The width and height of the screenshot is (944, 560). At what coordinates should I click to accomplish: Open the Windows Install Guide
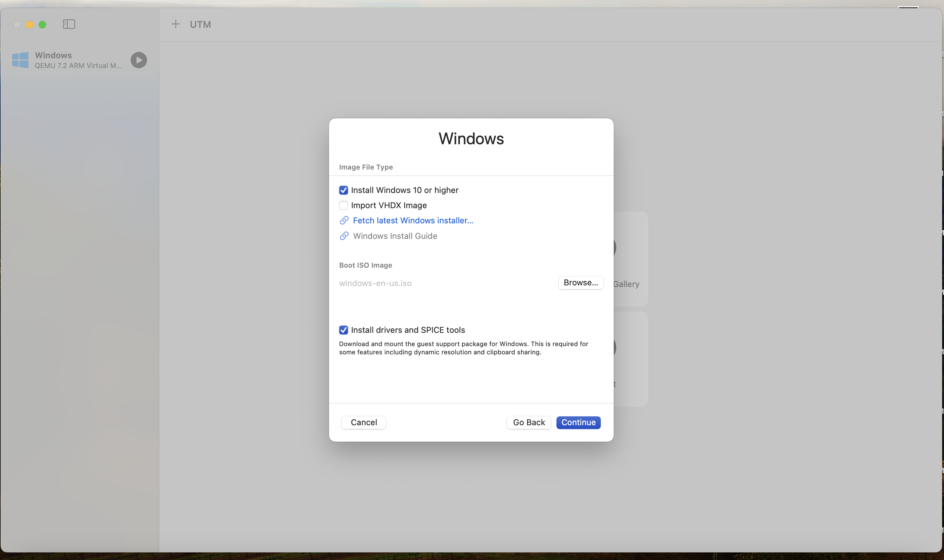[395, 236]
